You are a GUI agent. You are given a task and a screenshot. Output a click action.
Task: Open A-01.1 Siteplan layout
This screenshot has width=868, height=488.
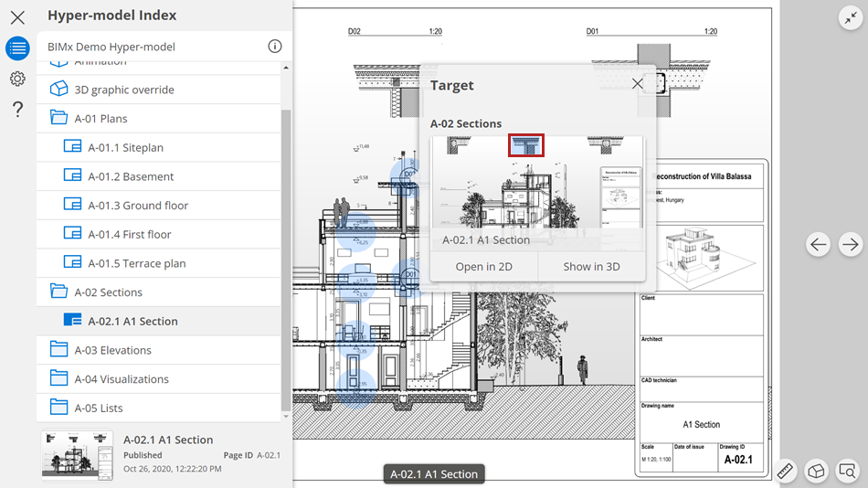[x=159, y=147]
